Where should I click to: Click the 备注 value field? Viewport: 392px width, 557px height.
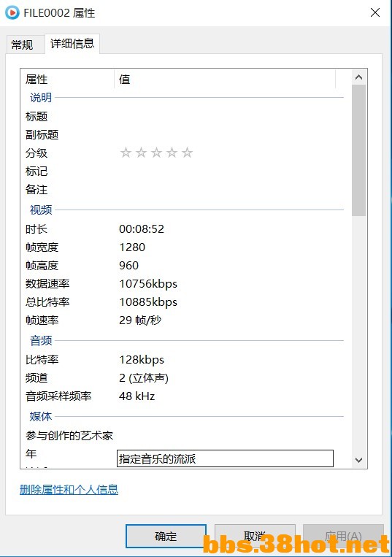[226, 189]
